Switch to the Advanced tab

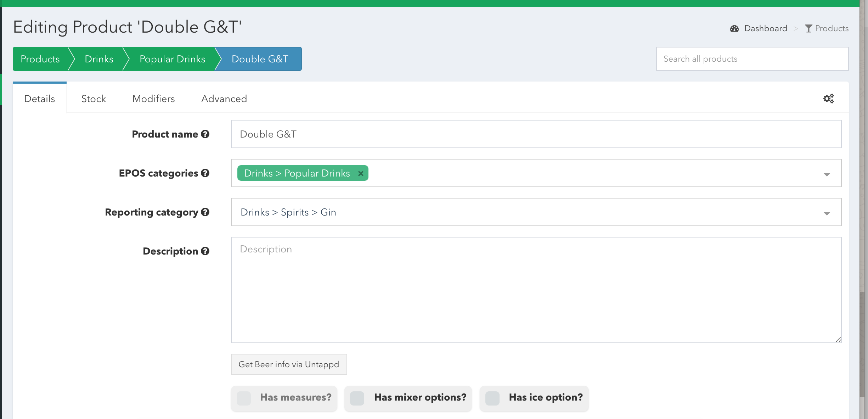[x=224, y=99]
